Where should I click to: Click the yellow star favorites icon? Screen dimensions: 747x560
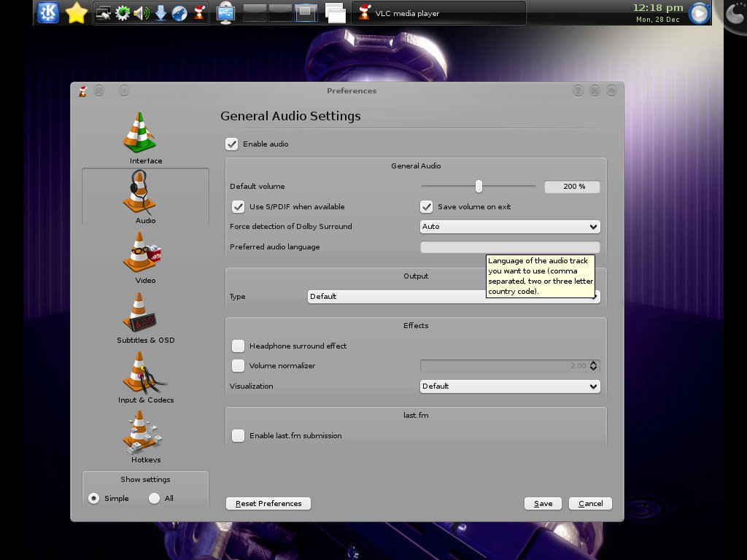pos(77,12)
